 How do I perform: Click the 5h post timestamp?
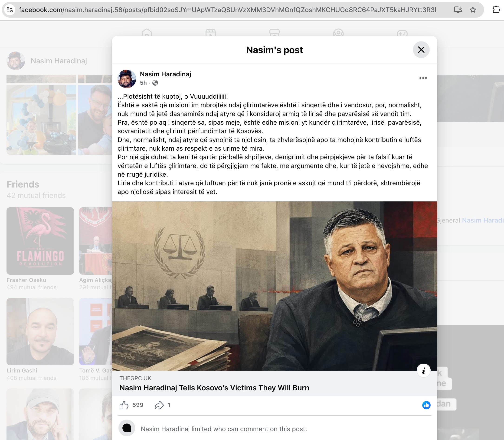143,83
